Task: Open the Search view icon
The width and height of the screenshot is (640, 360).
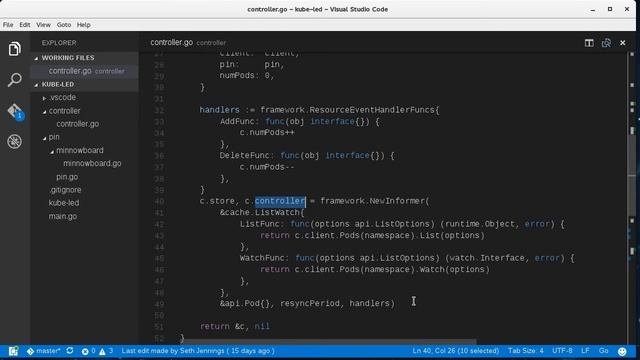Action: click(x=15, y=80)
